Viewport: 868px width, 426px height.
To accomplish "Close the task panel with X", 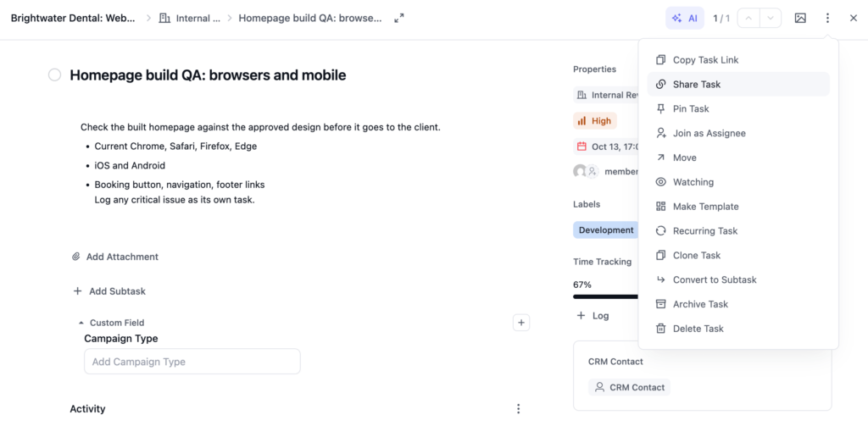I will pos(854,19).
